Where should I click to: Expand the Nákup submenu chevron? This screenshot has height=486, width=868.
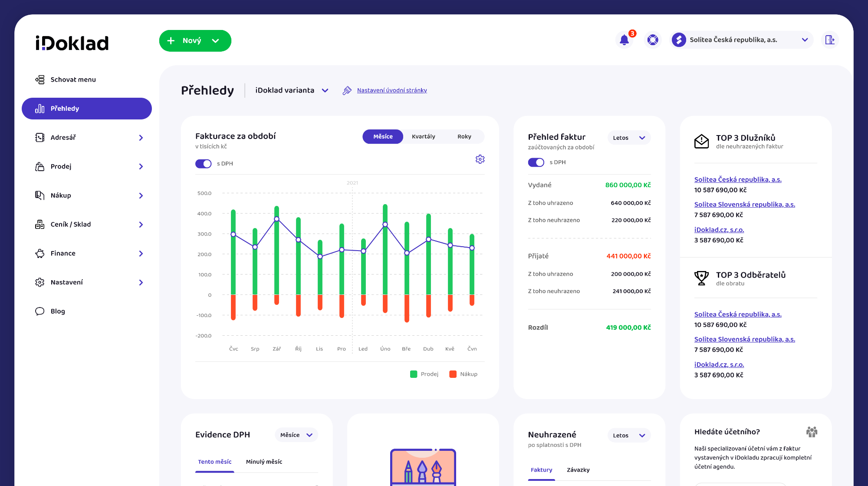click(x=141, y=196)
